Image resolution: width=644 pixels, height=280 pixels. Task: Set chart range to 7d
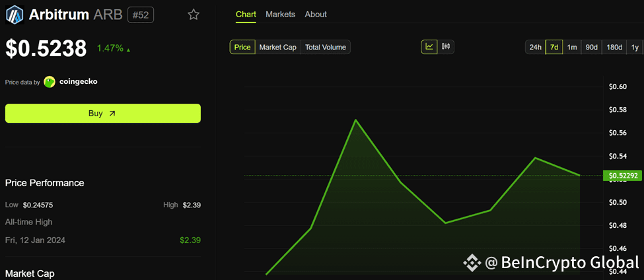[554, 47]
